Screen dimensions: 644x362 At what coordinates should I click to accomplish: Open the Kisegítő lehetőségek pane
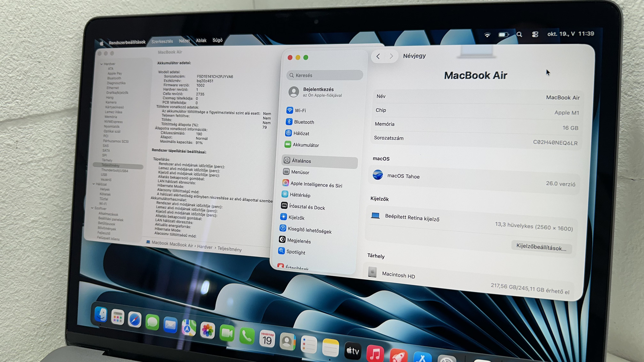[x=309, y=231]
